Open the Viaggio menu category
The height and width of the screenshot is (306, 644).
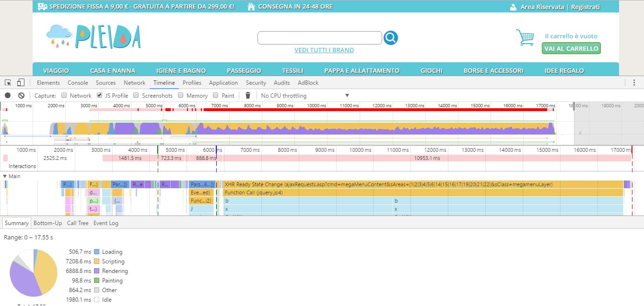56,70
